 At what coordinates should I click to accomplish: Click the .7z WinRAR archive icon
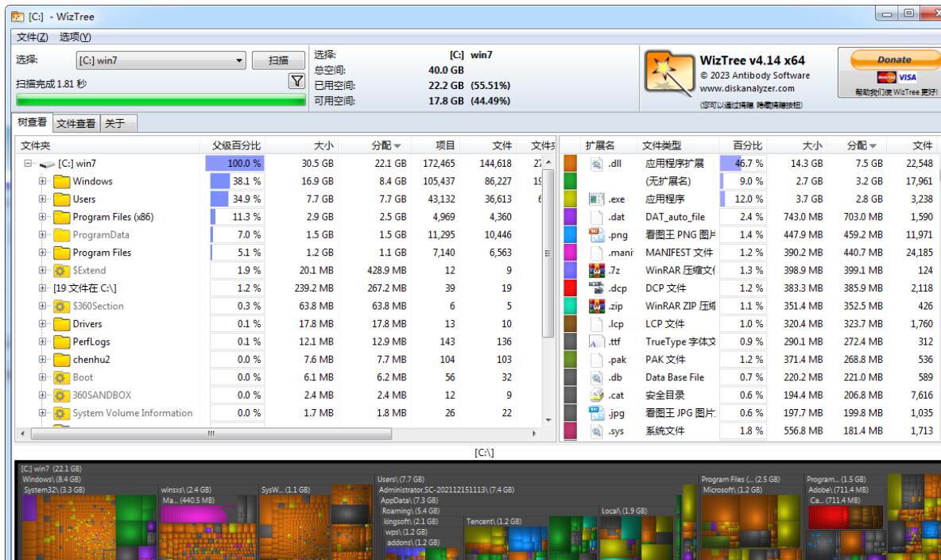pyautogui.click(x=597, y=270)
